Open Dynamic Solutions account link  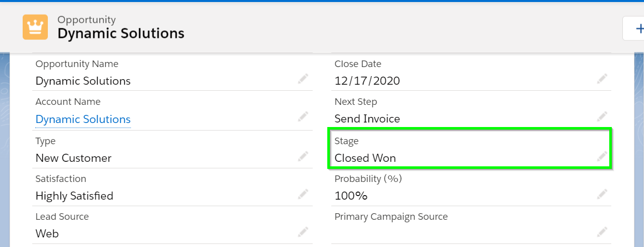(x=83, y=119)
